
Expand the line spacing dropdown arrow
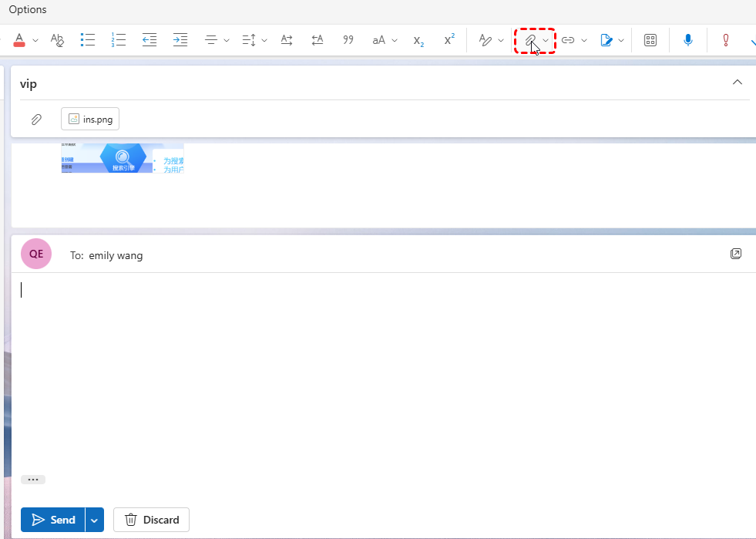pos(264,41)
